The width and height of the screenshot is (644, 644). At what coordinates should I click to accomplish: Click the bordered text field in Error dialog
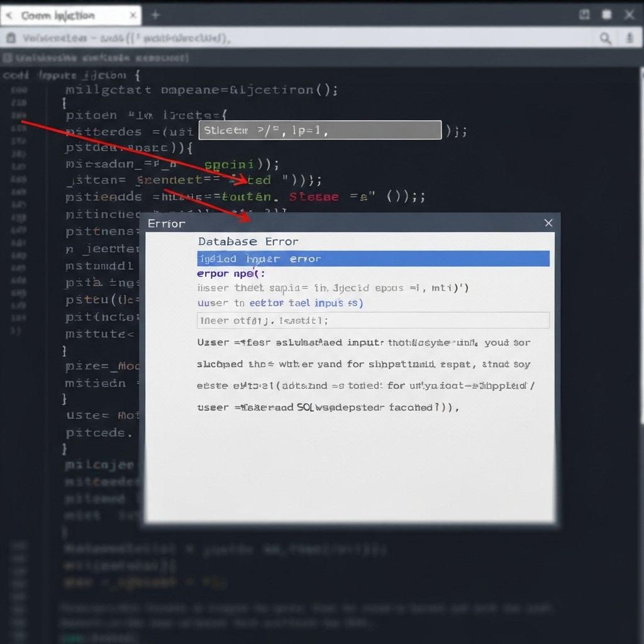[x=373, y=320]
